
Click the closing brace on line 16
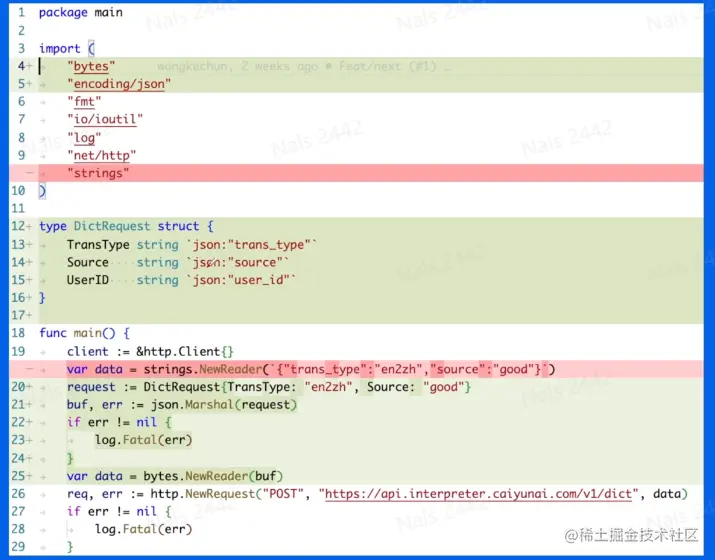pos(42,298)
